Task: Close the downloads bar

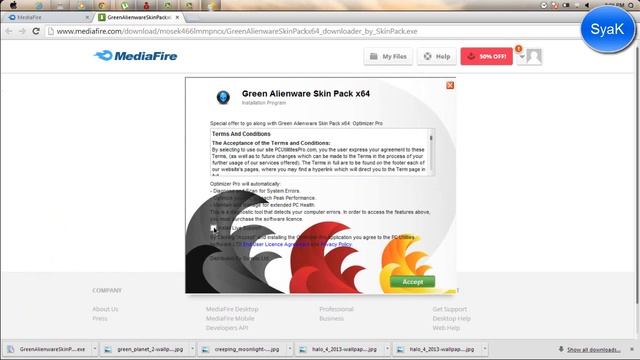Action: pyautogui.click(x=632, y=349)
